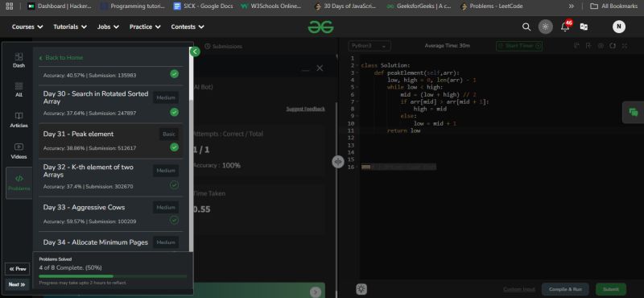
Task: Open the Problems sidebar section
Action: (x=19, y=183)
